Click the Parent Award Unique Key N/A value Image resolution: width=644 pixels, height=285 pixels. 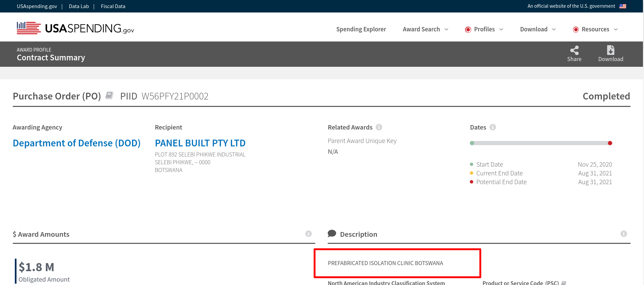(x=333, y=152)
